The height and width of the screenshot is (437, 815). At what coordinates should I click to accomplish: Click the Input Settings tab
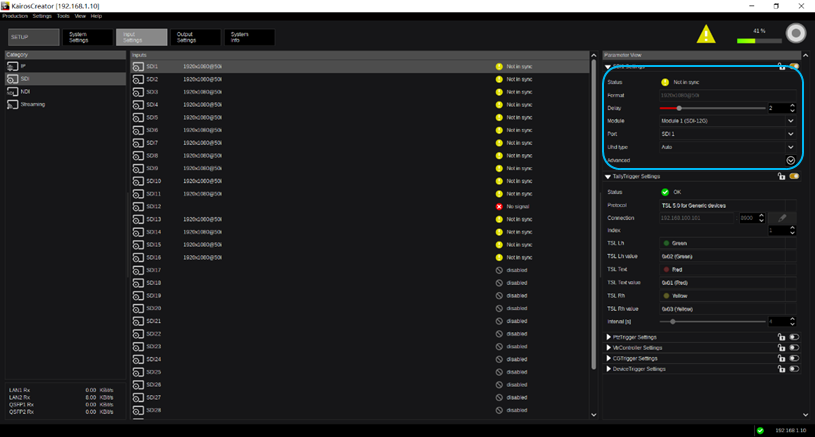[141, 37]
